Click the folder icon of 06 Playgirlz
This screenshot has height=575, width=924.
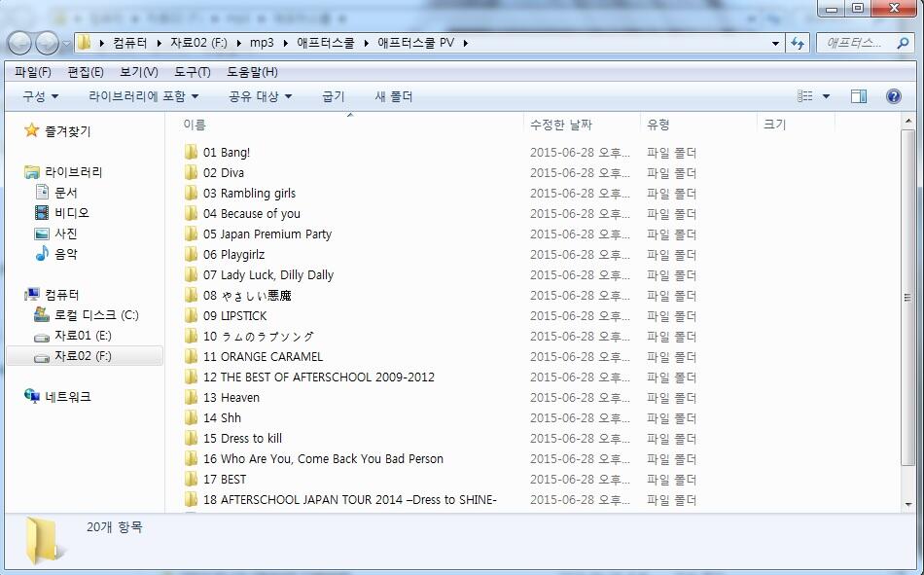click(191, 254)
